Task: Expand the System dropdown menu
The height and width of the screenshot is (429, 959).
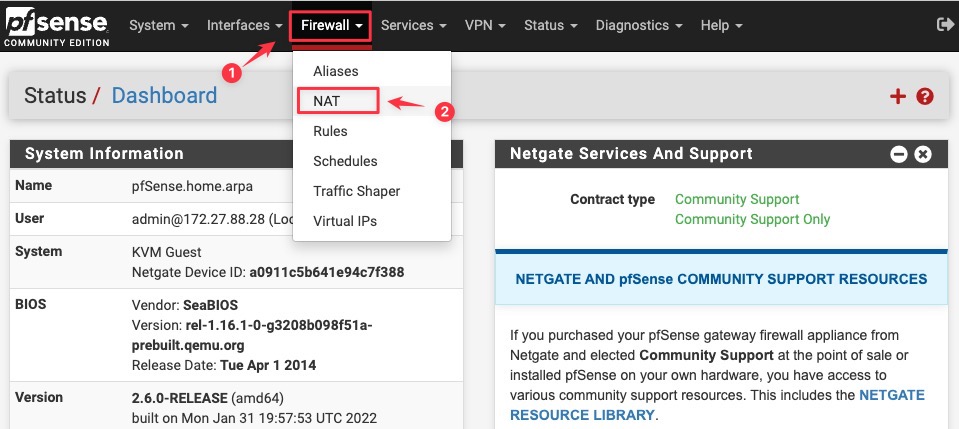Action: pos(159,25)
